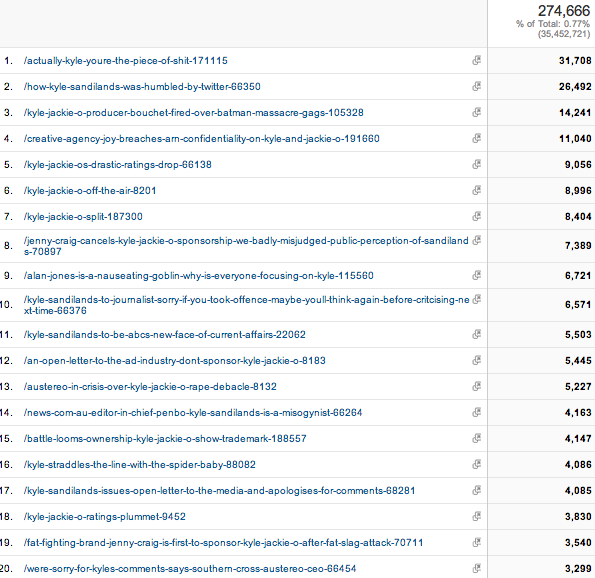This screenshot has width=595, height=578.
Task: Open external link icon for austereo-in-crisis row
Action: [477, 386]
